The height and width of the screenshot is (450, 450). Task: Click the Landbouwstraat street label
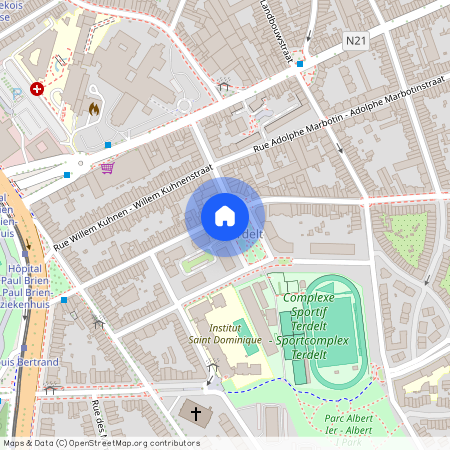pyautogui.click(x=276, y=31)
